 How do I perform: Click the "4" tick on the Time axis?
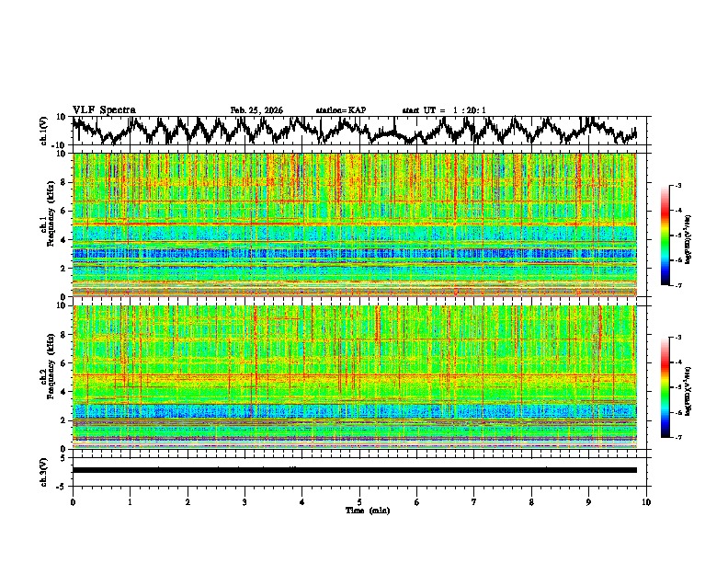pyautogui.click(x=302, y=502)
